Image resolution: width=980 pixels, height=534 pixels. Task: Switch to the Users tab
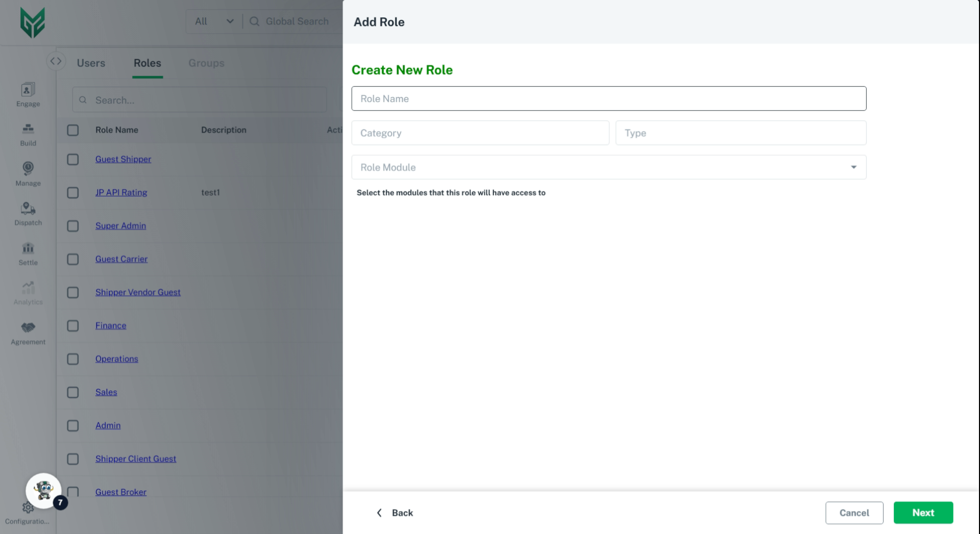(x=91, y=63)
